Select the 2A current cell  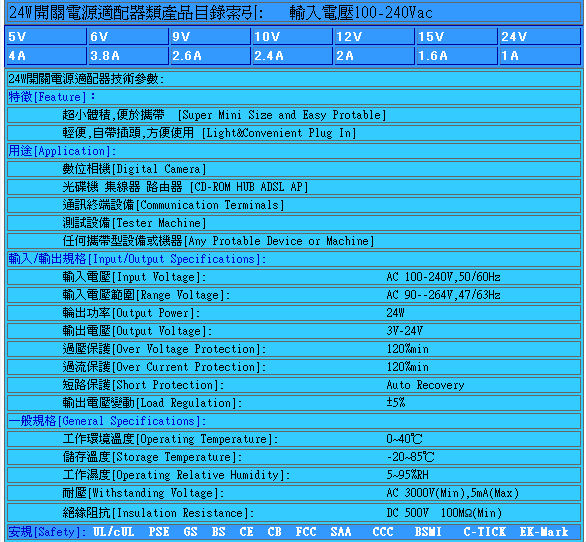click(x=374, y=56)
